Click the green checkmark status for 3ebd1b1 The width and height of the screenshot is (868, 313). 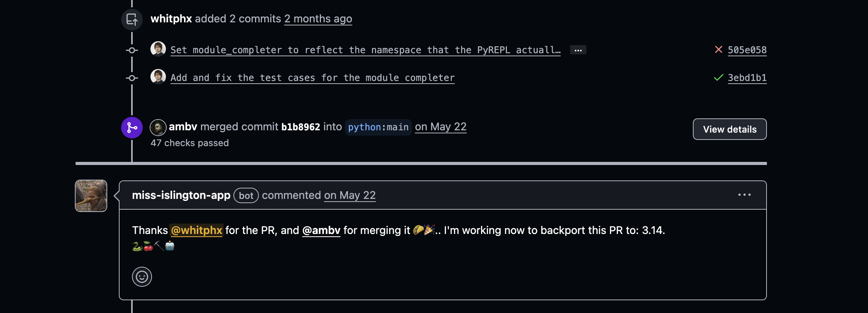coord(718,77)
